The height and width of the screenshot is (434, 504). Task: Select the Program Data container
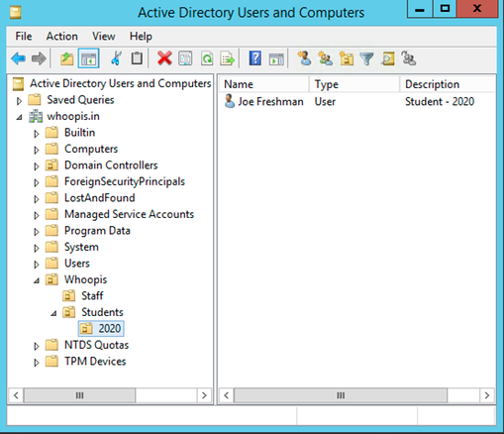(x=97, y=231)
